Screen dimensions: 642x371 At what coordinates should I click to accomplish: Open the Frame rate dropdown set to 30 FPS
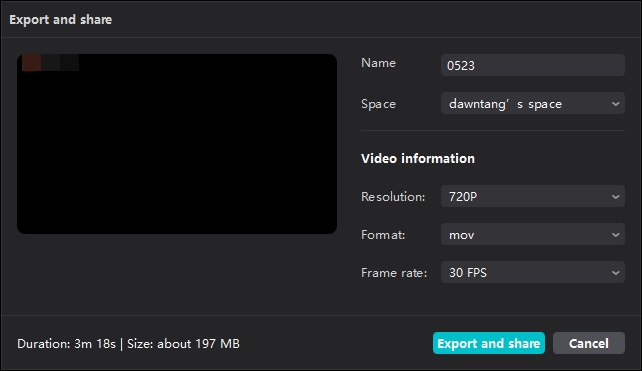(x=533, y=272)
